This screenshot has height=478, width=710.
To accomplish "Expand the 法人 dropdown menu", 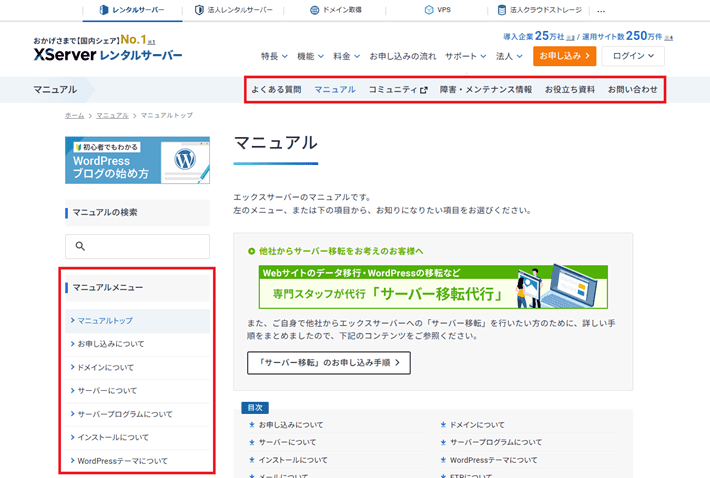I will pyautogui.click(x=509, y=56).
